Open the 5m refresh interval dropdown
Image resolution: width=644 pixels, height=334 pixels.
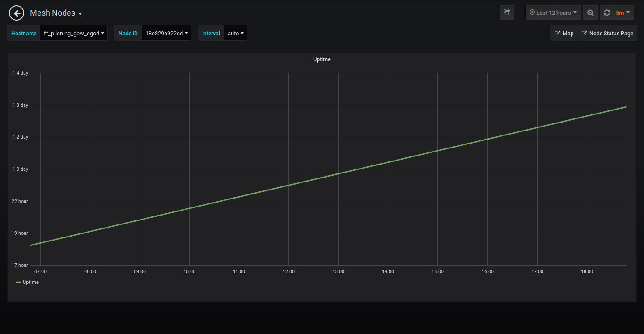coord(623,13)
